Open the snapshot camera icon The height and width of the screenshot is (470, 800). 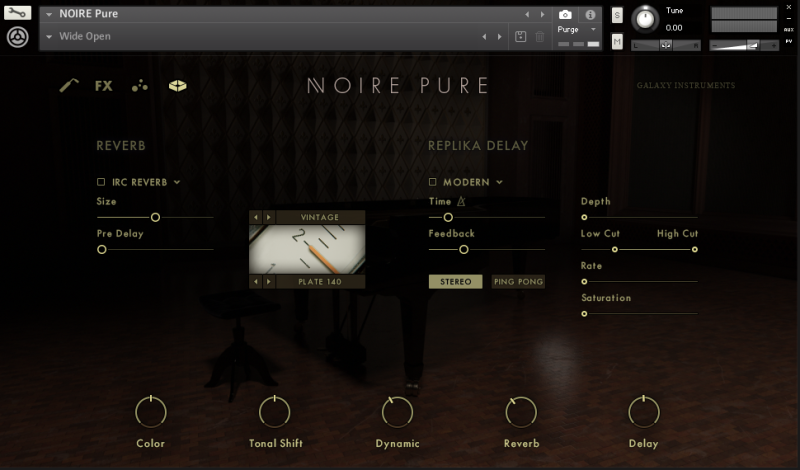(x=565, y=15)
